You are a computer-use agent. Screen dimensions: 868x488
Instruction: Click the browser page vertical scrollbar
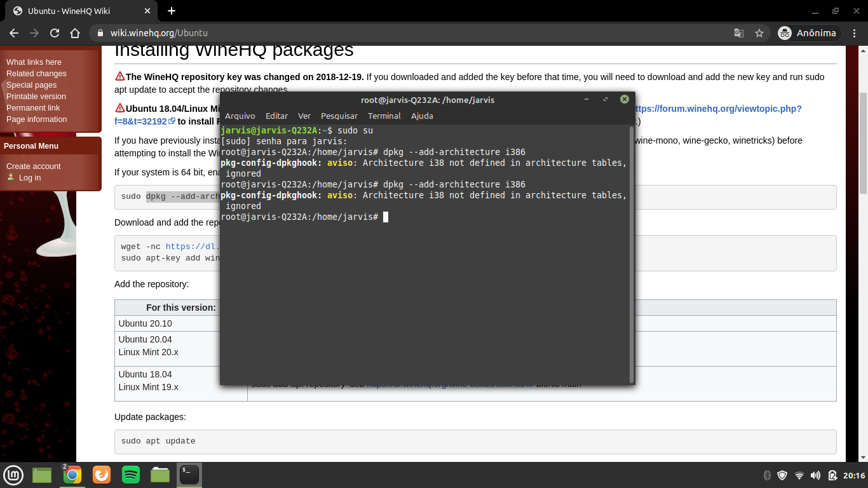tap(863, 143)
